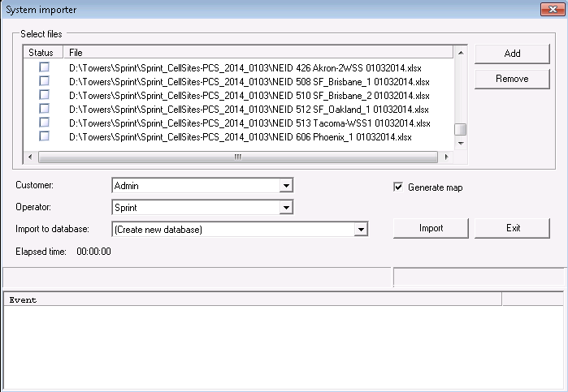Viewport: 568px width, 392px height.
Task: Enable the SF_Oakland_1 file checkbox
Action: pos(44,109)
